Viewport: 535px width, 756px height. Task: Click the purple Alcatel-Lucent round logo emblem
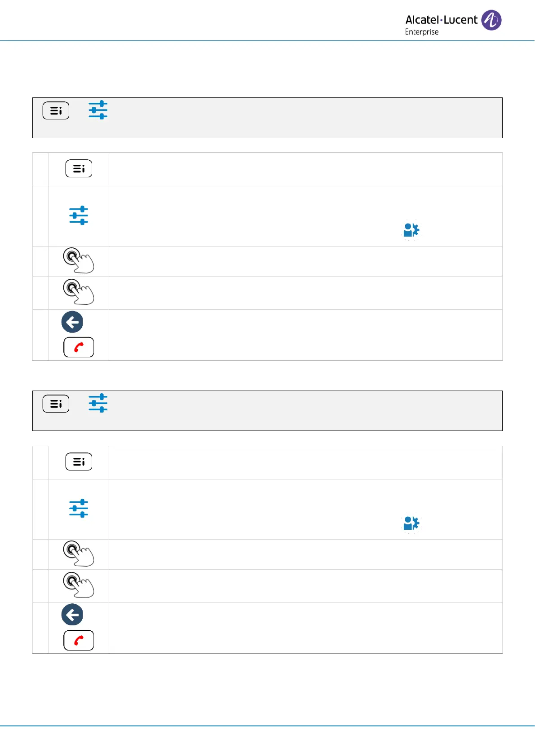coord(491,20)
